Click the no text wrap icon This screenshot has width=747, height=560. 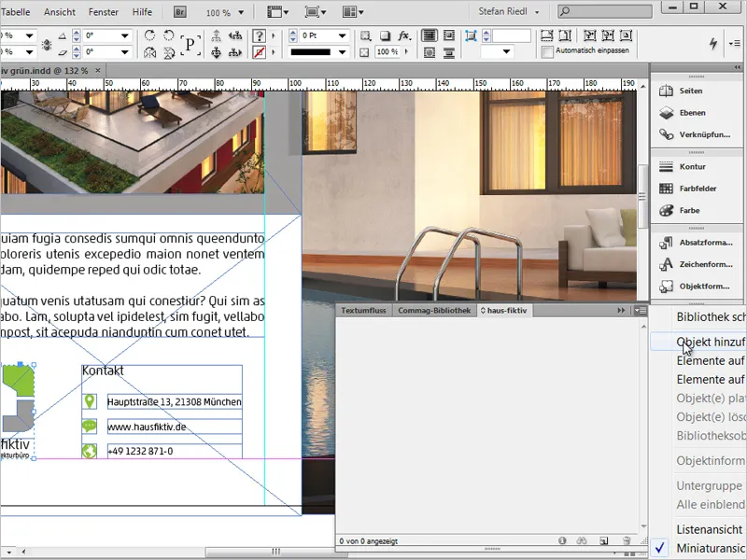[x=430, y=35]
